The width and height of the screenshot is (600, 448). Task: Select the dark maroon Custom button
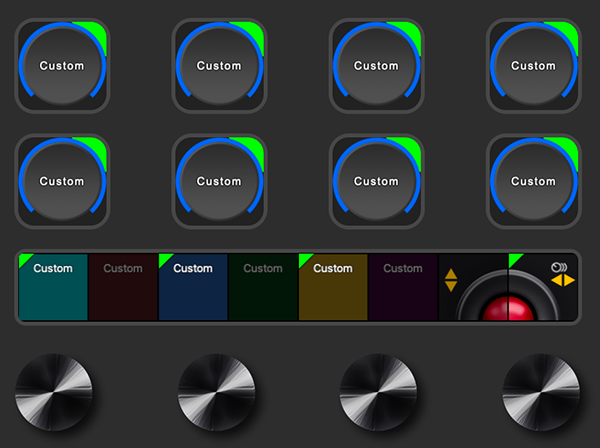coord(123,287)
